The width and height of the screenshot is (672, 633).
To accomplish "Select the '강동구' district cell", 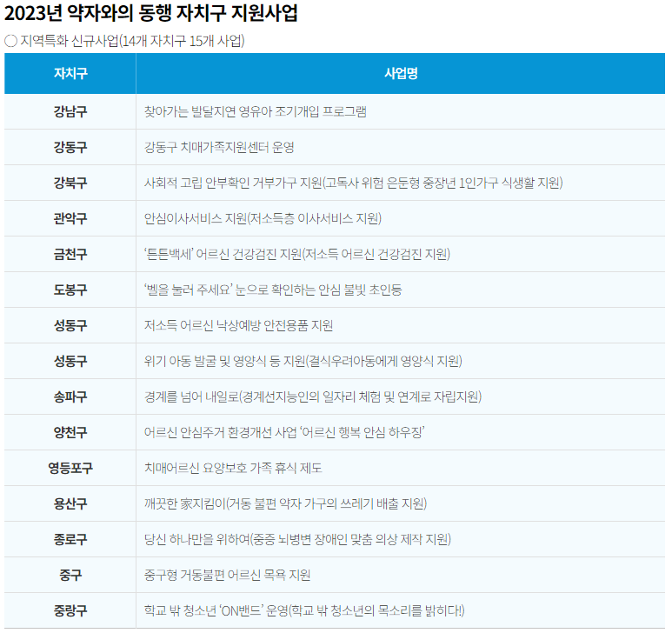I will tap(70, 148).
